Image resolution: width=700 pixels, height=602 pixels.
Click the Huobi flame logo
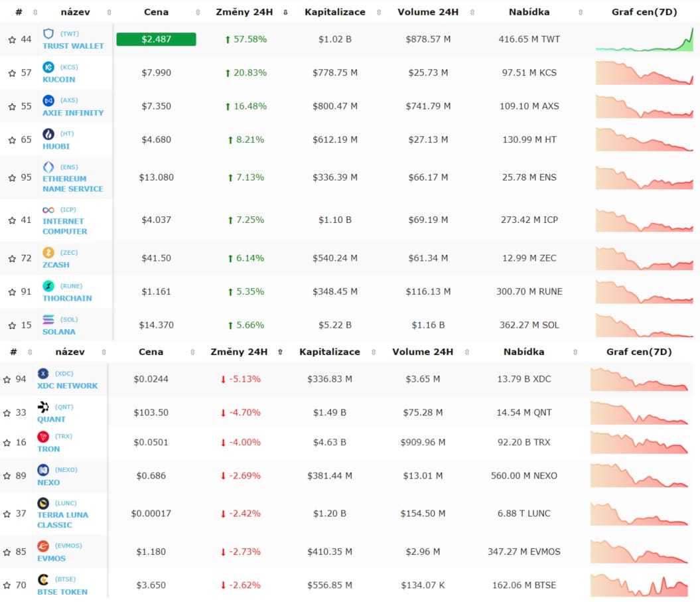coord(48,134)
